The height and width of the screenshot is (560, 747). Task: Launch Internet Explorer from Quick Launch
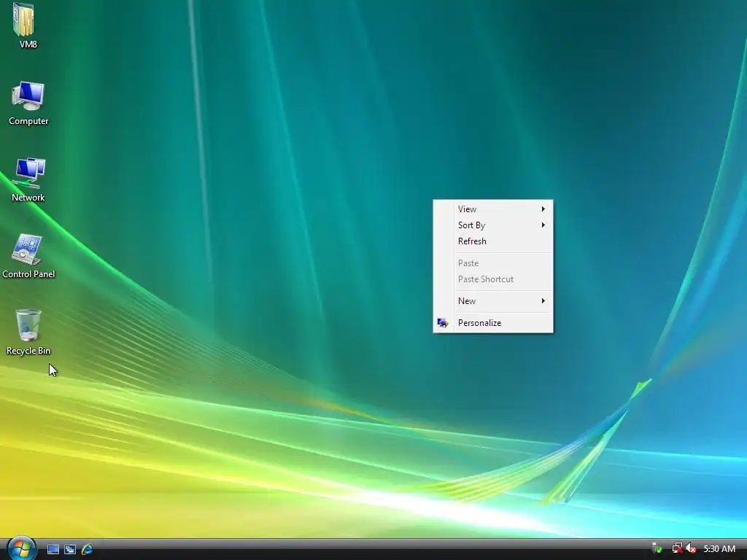(x=88, y=550)
